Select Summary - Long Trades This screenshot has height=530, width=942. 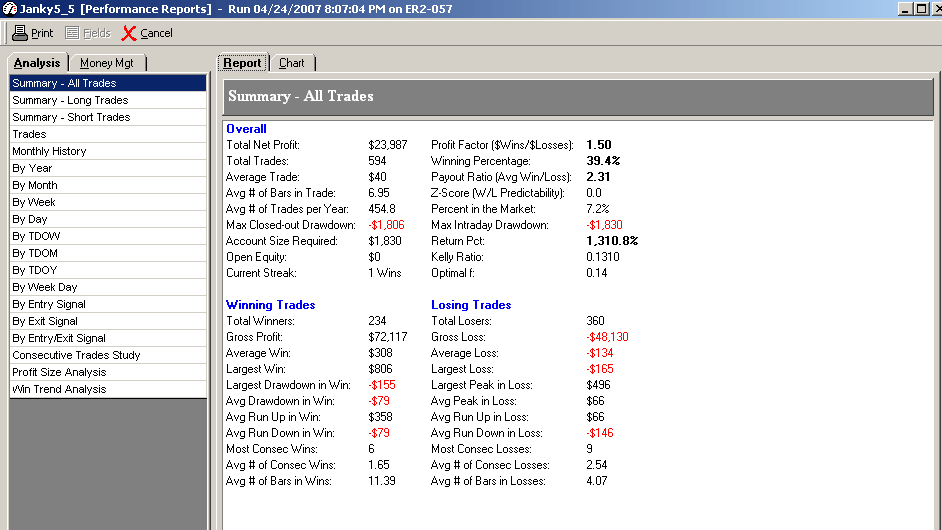108,100
